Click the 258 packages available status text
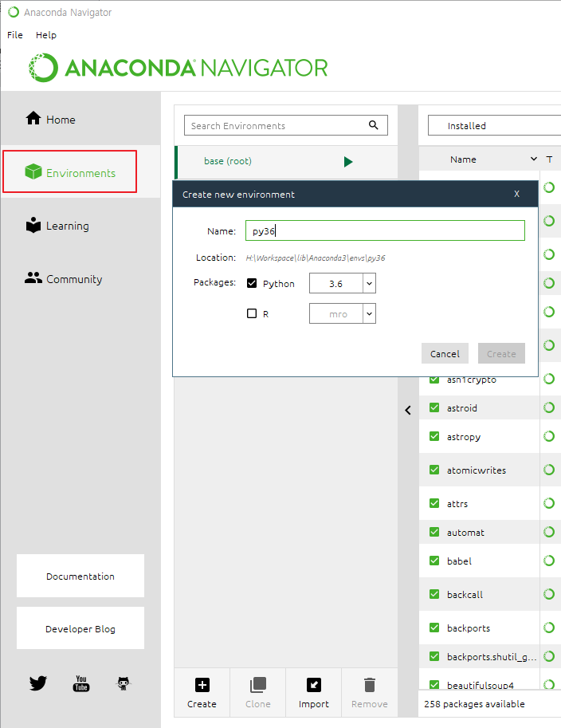Image resolution: width=561 pixels, height=728 pixels. [x=474, y=704]
